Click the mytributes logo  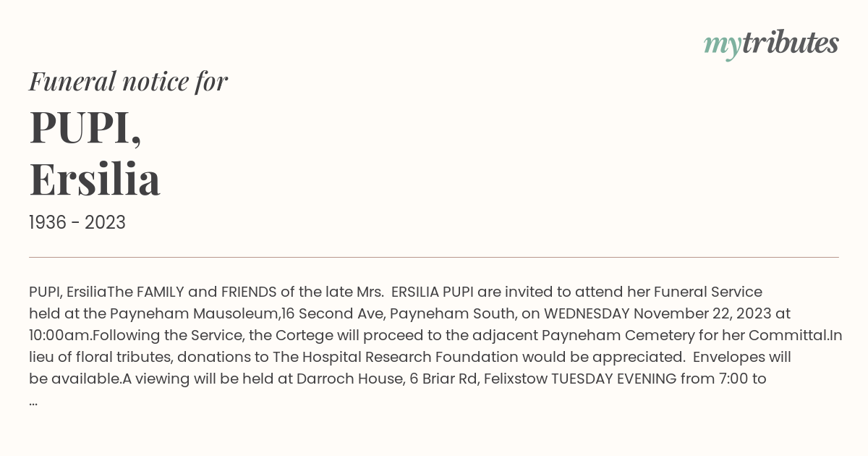click(x=771, y=45)
